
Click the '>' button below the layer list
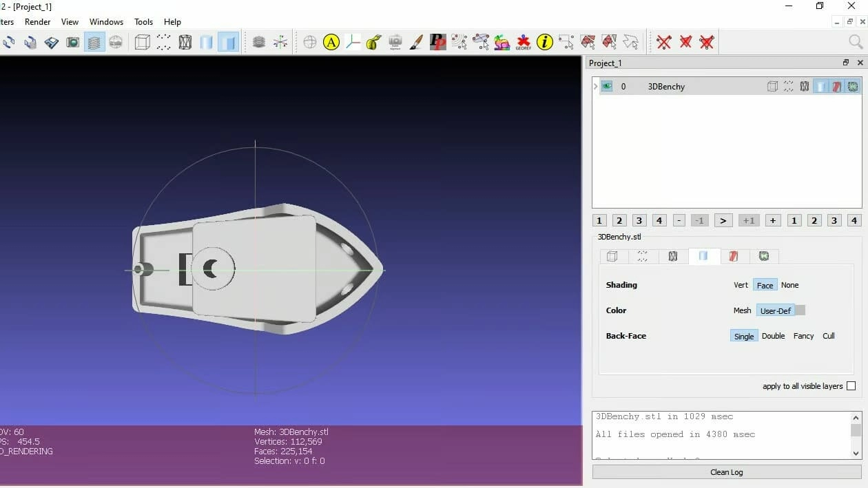pos(723,221)
